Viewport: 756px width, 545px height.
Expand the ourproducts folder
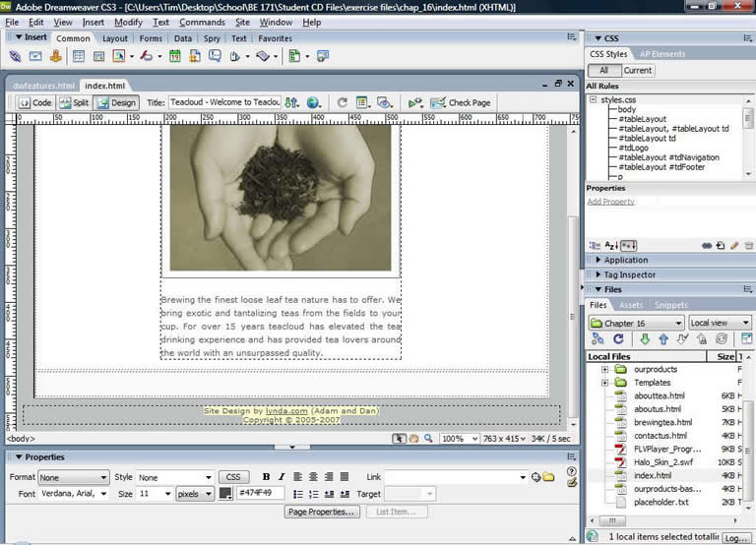pyautogui.click(x=605, y=370)
